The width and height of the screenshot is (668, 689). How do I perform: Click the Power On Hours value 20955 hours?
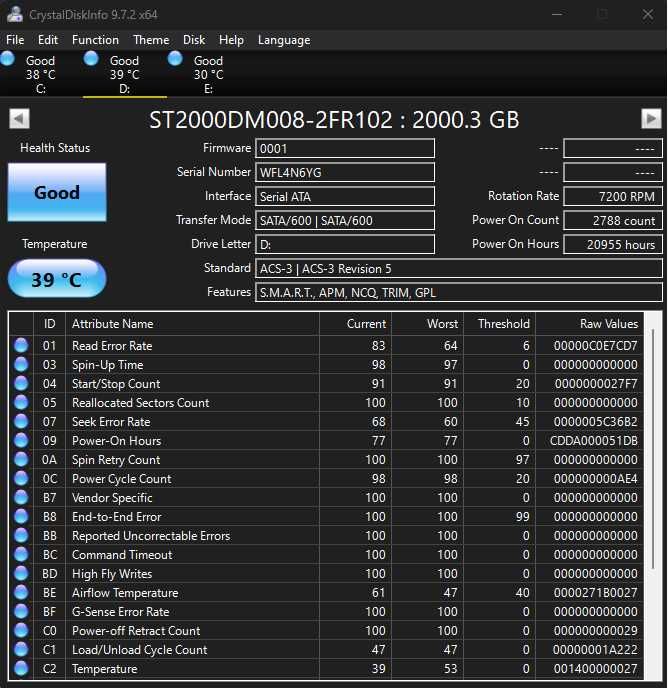[x=613, y=244]
